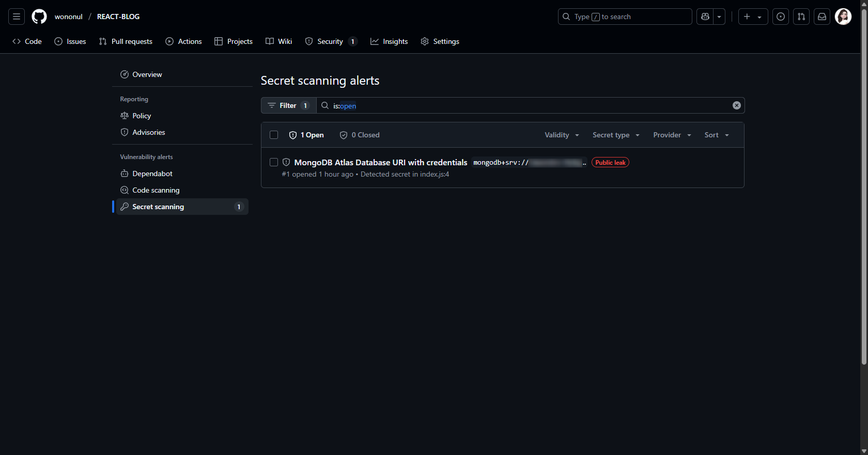Open the Dependabot sidebar item
This screenshot has height=455, width=868.
click(x=182, y=174)
